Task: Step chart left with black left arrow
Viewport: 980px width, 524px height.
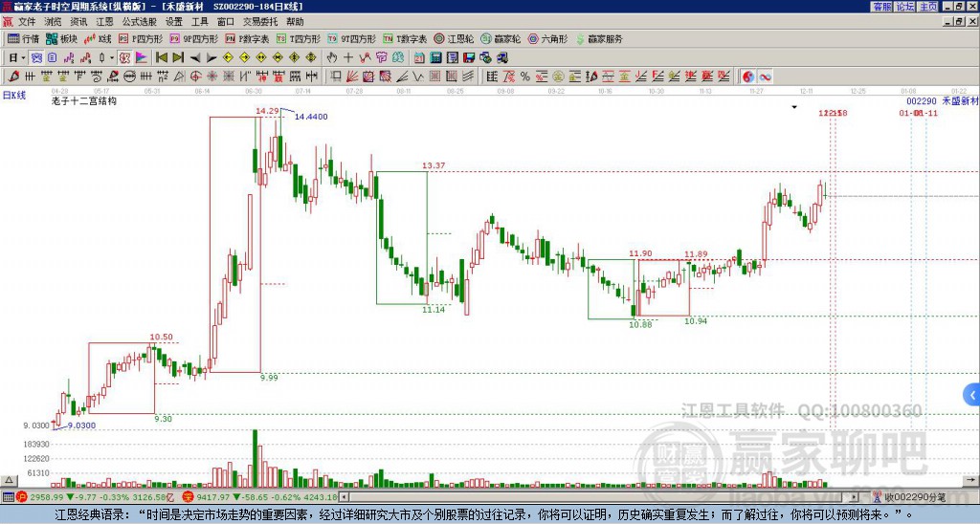Action: click(x=195, y=58)
